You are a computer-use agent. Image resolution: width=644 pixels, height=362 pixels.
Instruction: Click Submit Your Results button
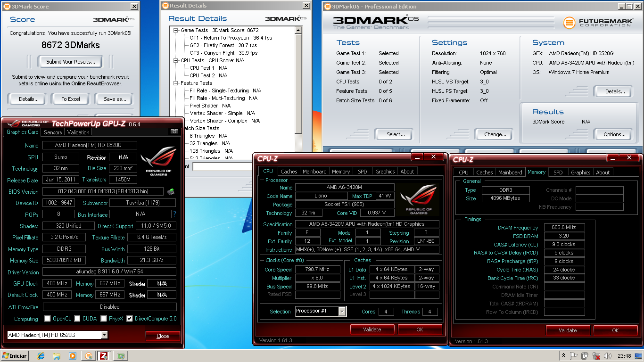coord(71,62)
